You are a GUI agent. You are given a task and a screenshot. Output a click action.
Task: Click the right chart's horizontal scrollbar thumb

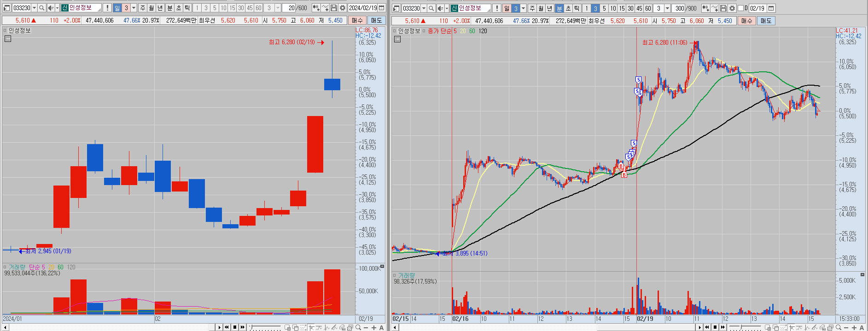tap(647, 328)
